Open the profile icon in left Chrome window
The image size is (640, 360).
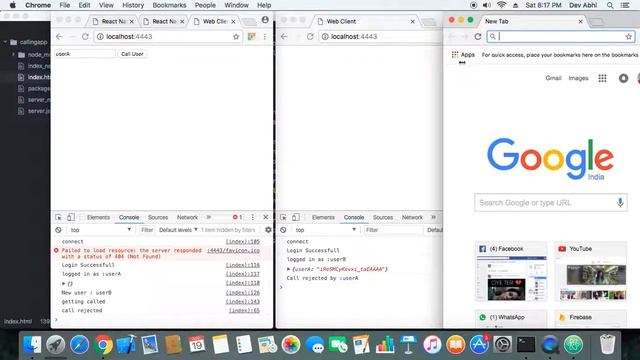[x=265, y=20]
